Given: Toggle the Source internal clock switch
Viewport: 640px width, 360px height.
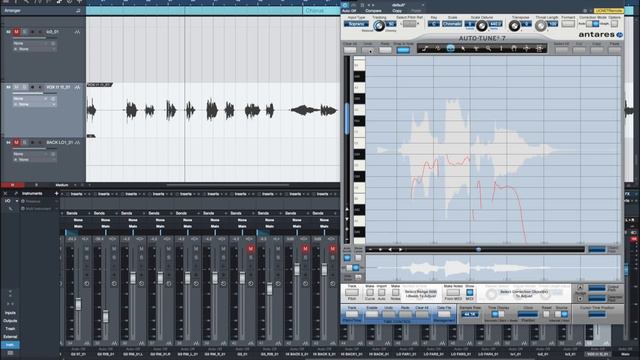Looking at the screenshot, I should 561,314.
